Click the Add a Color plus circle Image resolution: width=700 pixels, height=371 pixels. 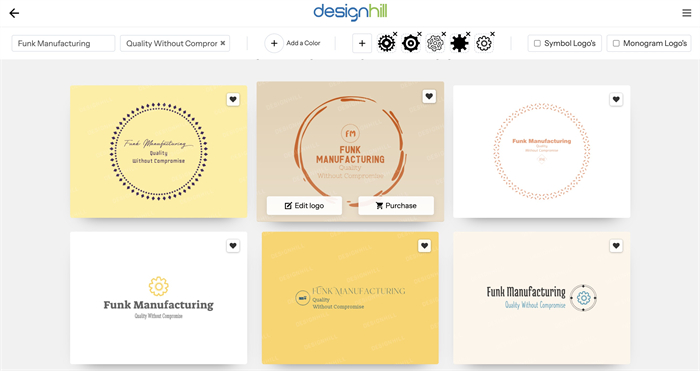pos(274,43)
